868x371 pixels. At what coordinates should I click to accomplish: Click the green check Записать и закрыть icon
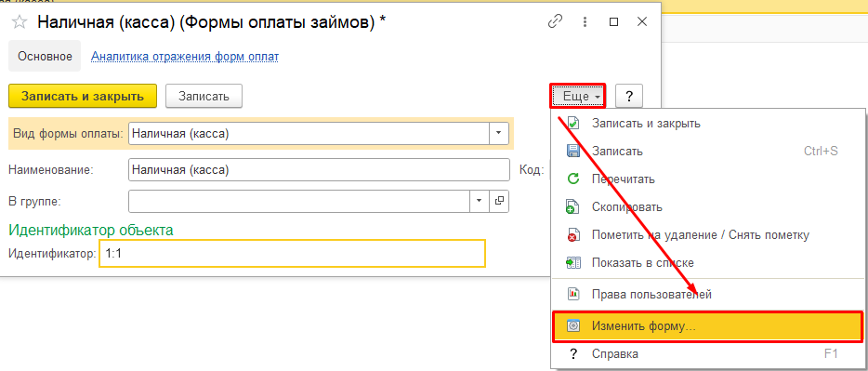click(x=573, y=124)
